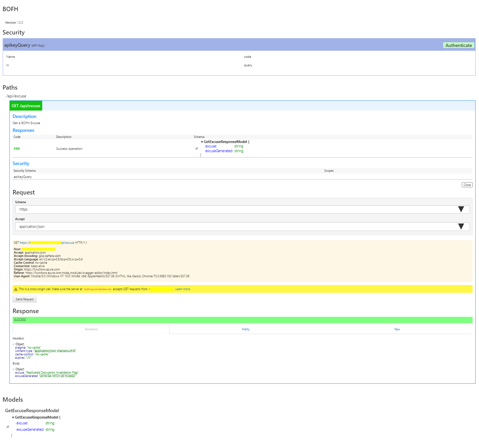The height and width of the screenshot is (448, 479).
Task: Collapse the Body Object tree
Action: click(14, 369)
